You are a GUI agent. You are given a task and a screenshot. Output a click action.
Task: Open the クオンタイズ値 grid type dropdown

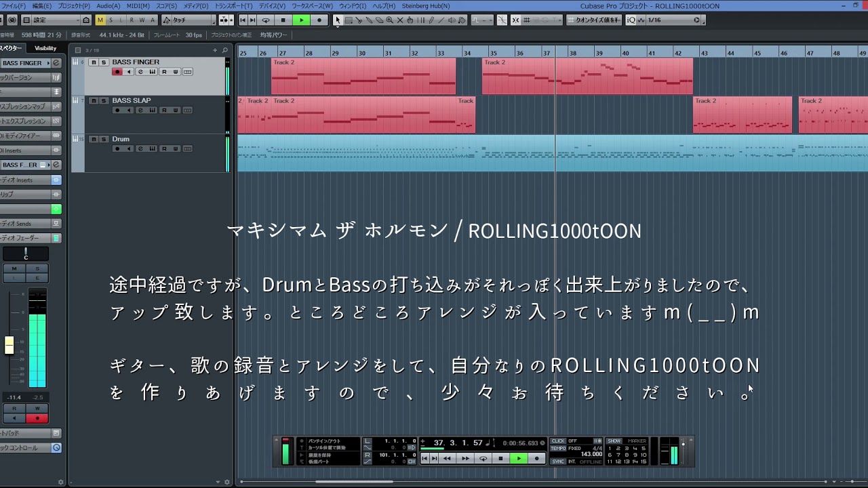tap(594, 20)
